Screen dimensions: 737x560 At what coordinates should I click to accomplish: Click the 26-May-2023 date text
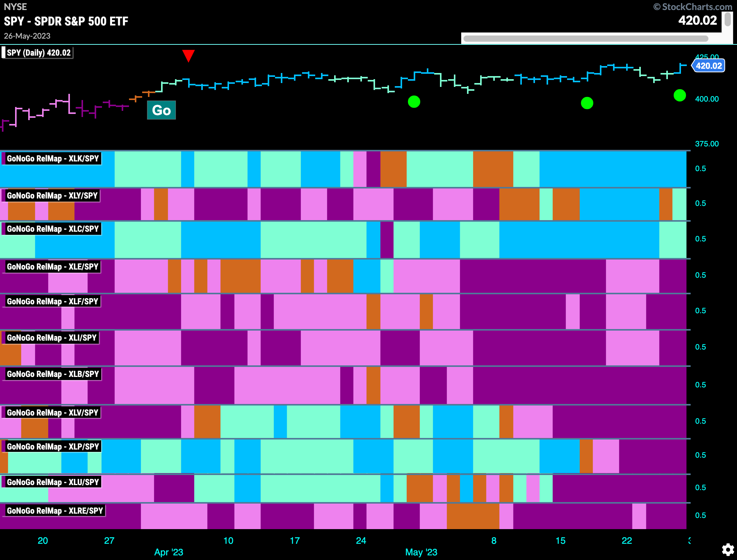click(x=27, y=36)
